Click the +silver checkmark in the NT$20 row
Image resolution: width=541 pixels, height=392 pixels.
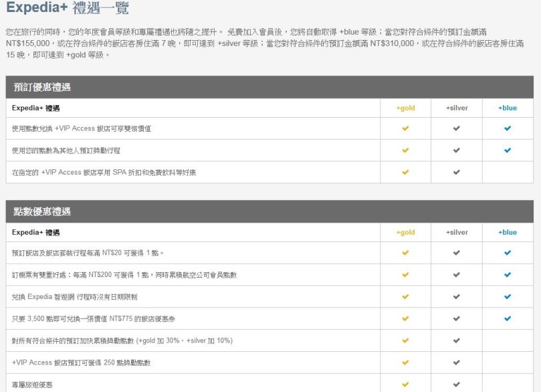[457, 253]
